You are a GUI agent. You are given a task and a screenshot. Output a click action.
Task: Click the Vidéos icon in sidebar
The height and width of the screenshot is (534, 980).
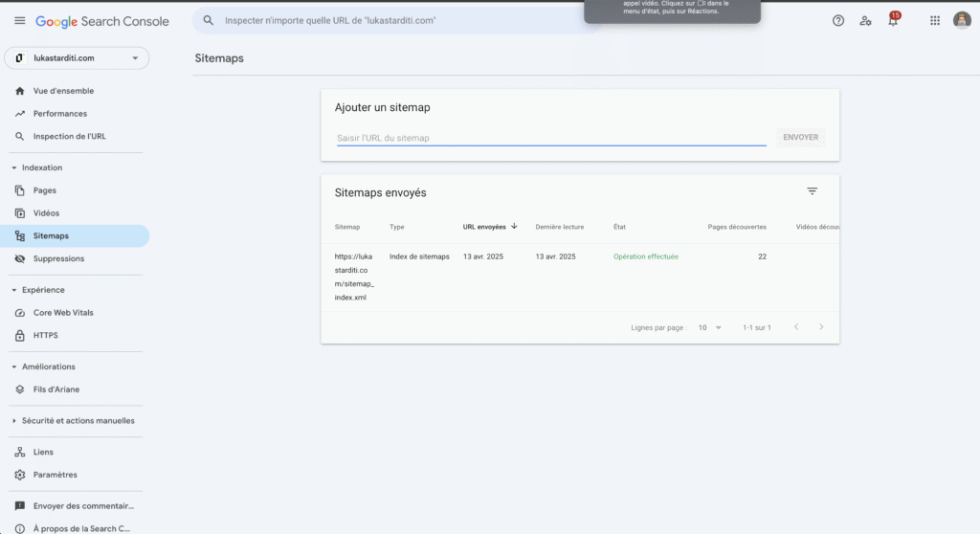point(20,213)
